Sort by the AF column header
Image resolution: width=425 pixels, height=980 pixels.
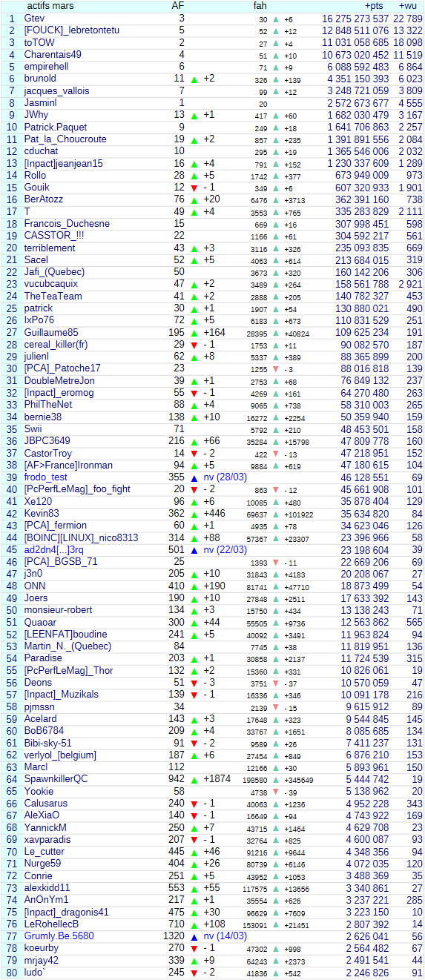click(x=178, y=6)
